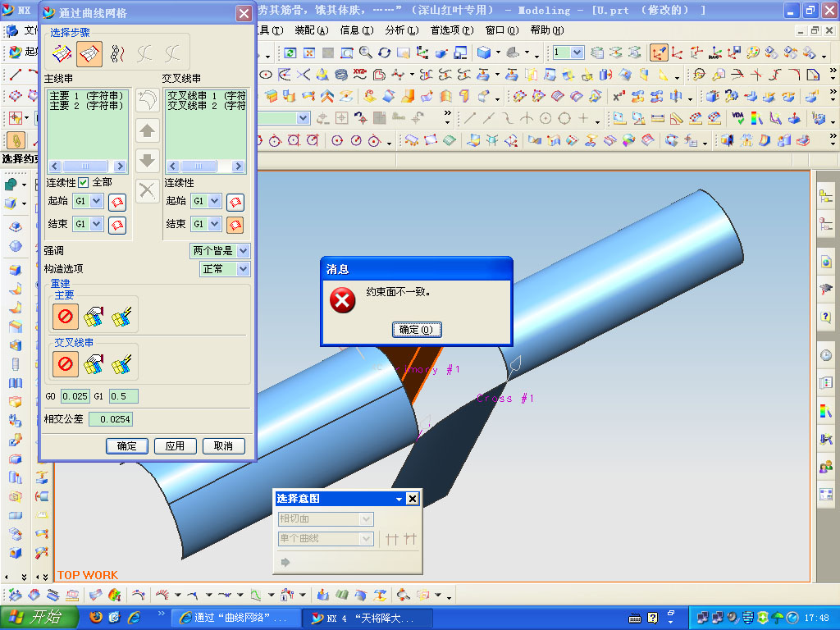Select the highlighted cross strings step icon
Image resolution: width=840 pixels, height=630 pixels.
click(89, 53)
